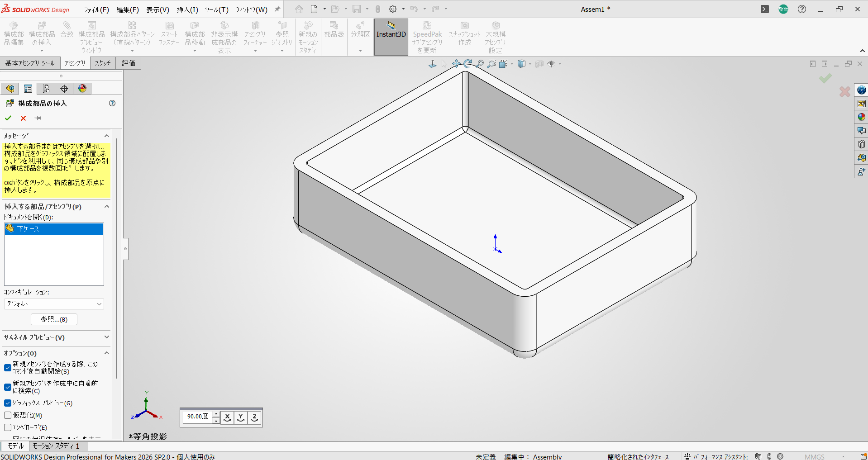
Task: Switch to the PropertyManager tab icon
Action: pyautogui.click(x=28, y=89)
